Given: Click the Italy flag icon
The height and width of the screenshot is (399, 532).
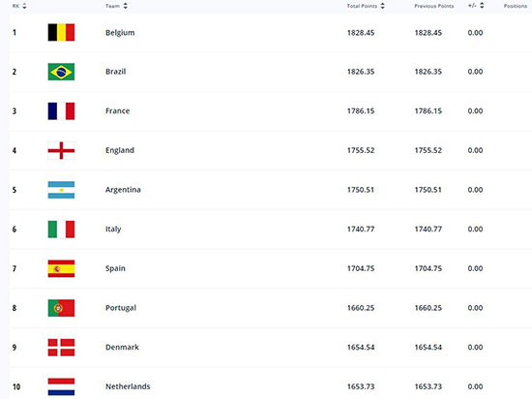Looking at the screenshot, I should click(x=61, y=230).
